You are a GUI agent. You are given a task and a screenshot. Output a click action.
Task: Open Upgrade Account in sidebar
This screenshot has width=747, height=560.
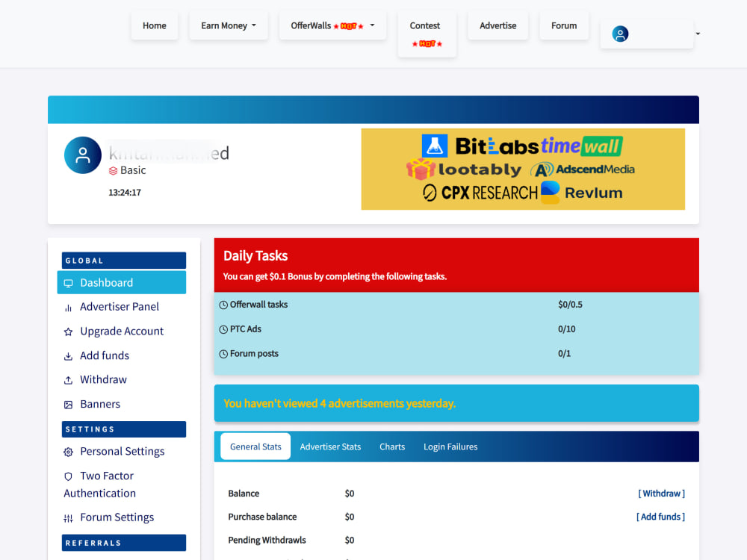coord(122,331)
